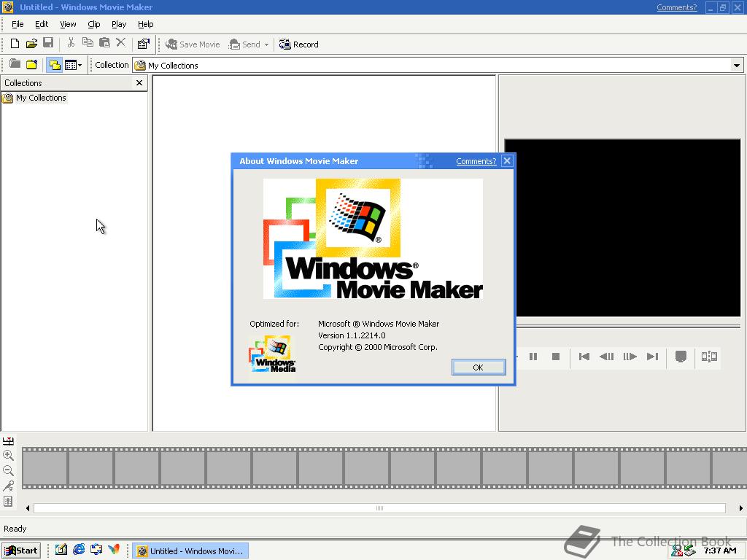
Task: Copy selection with the Copy icon
Action: [x=88, y=43]
